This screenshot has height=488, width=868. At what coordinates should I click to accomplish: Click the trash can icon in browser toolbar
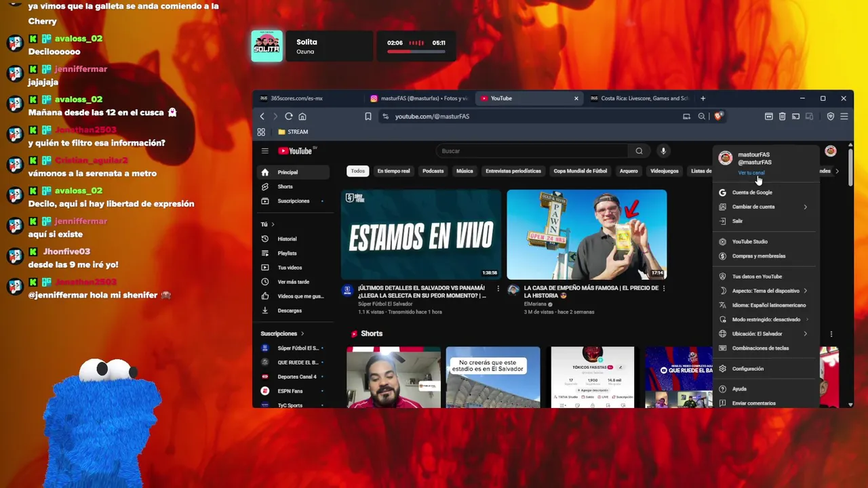tap(782, 117)
